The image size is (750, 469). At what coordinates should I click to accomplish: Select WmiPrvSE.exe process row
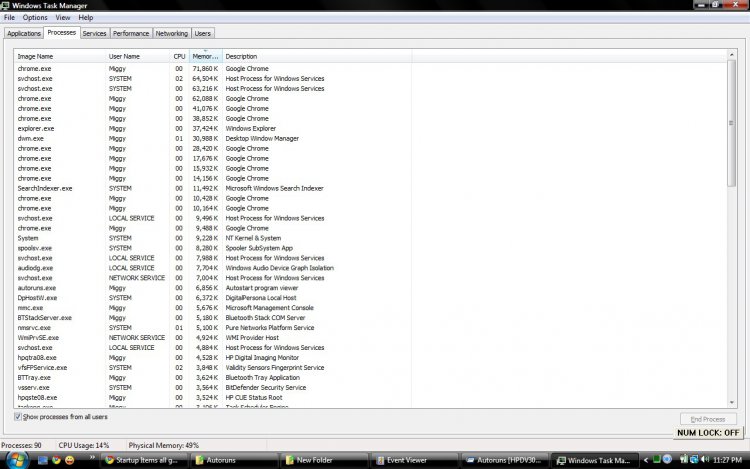tap(213, 338)
